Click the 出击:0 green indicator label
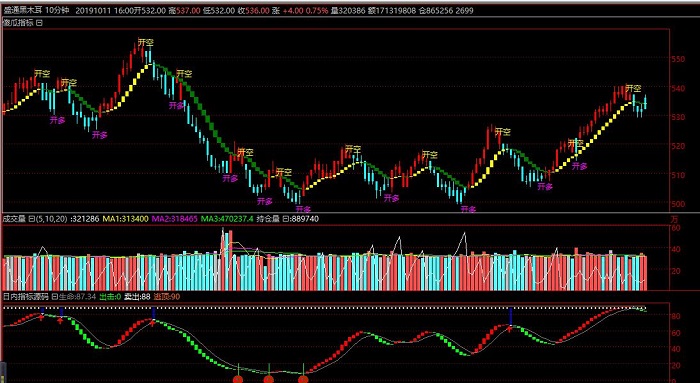Viewport: 700px width, 383px height. (x=110, y=296)
